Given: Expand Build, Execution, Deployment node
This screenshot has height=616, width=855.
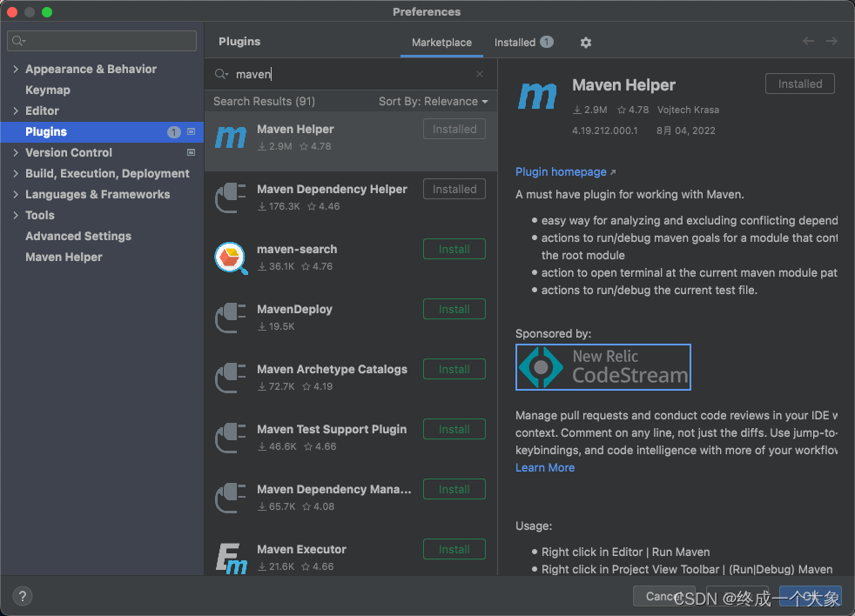Looking at the screenshot, I should pyautogui.click(x=16, y=173).
